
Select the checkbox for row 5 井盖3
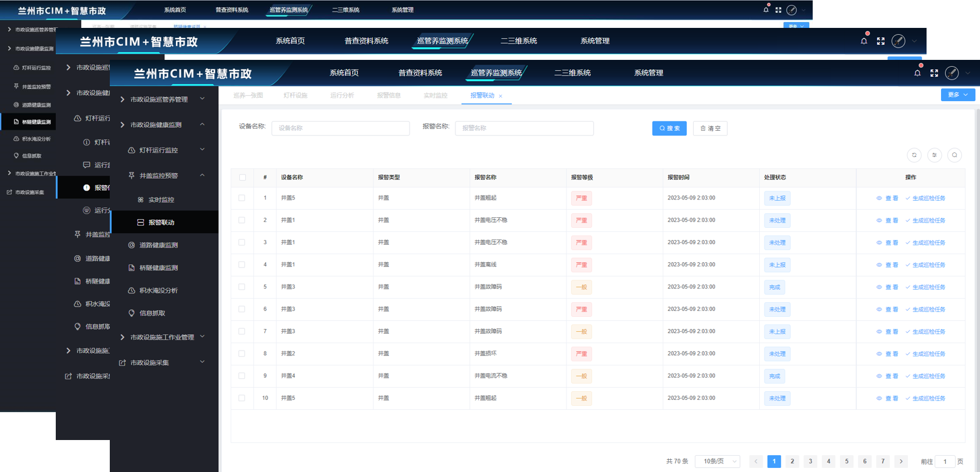pos(242,287)
